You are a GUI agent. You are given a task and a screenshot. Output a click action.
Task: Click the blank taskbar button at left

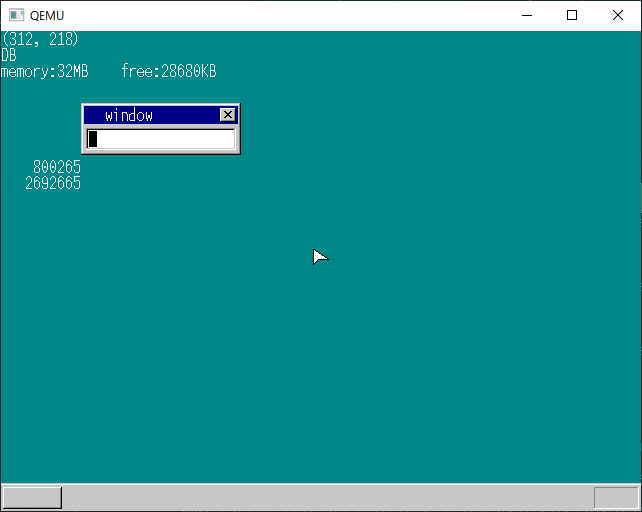click(x=32, y=497)
